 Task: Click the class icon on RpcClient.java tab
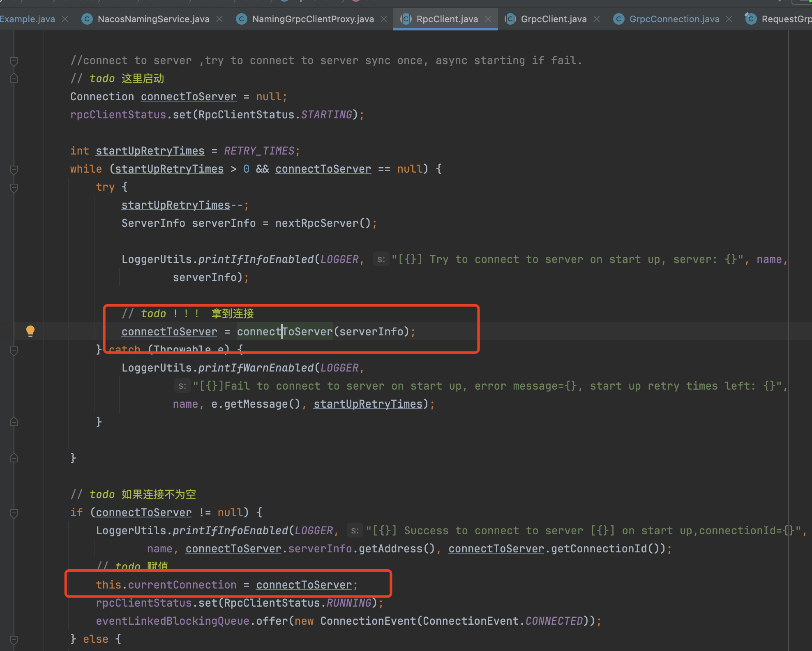click(x=406, y=19)
